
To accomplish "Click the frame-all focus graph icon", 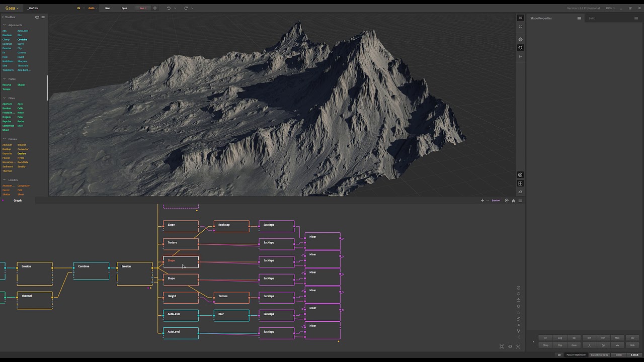I will click(502, 346).
